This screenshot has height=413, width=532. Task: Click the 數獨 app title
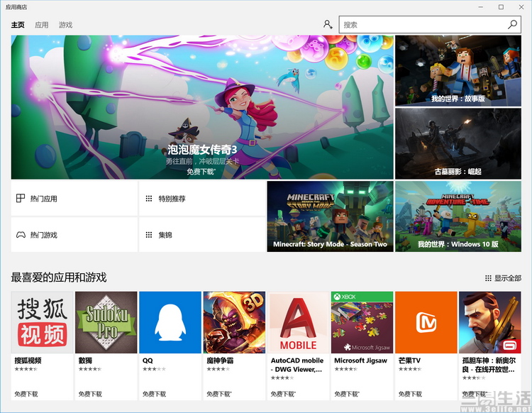pos(85,360)
